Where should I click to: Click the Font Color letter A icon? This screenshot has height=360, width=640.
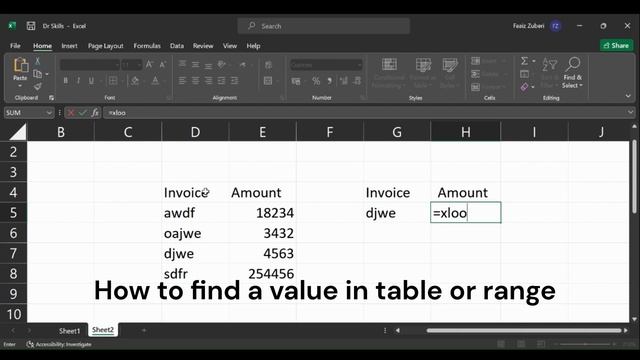[x=155, y=81]
